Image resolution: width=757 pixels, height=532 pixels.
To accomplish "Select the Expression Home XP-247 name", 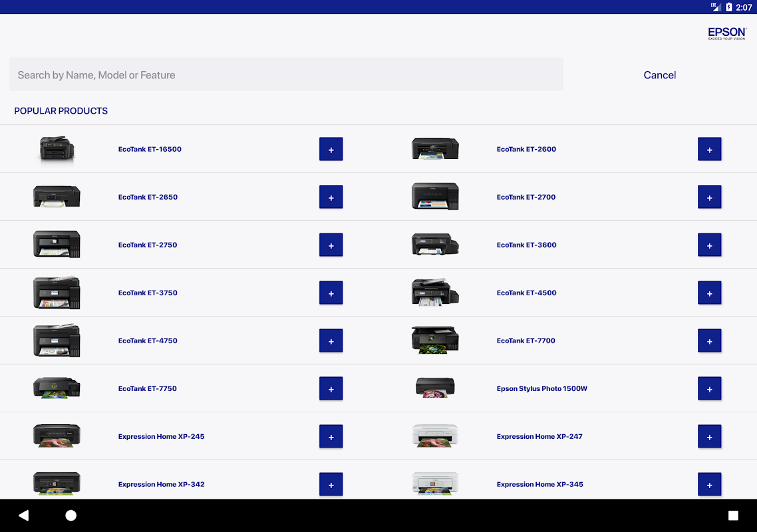I will pos(539,436).
